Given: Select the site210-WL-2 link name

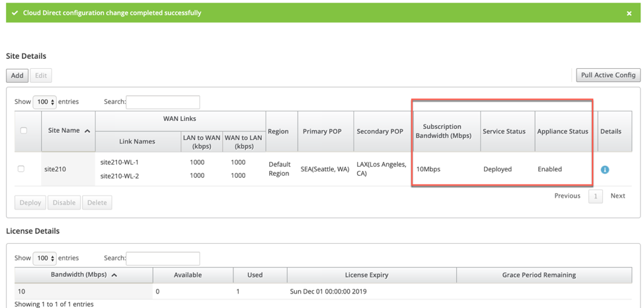Looking at the screenshot, I should point(120,175).
